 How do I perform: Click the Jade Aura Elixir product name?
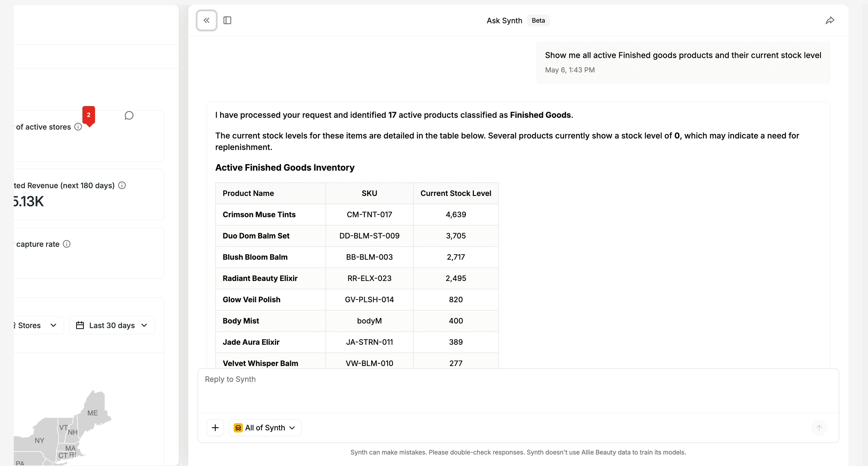251,342
